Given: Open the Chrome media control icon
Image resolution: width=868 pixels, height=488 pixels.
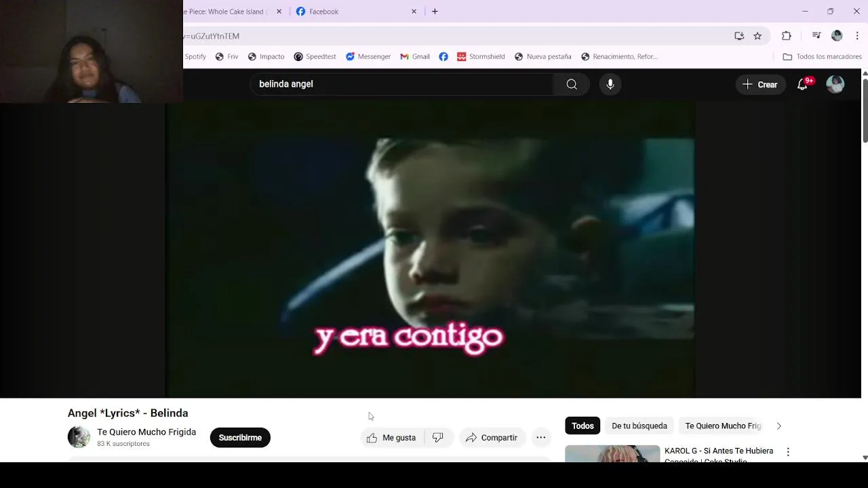Looking at the screenshot, I should [x=816, y=36].
